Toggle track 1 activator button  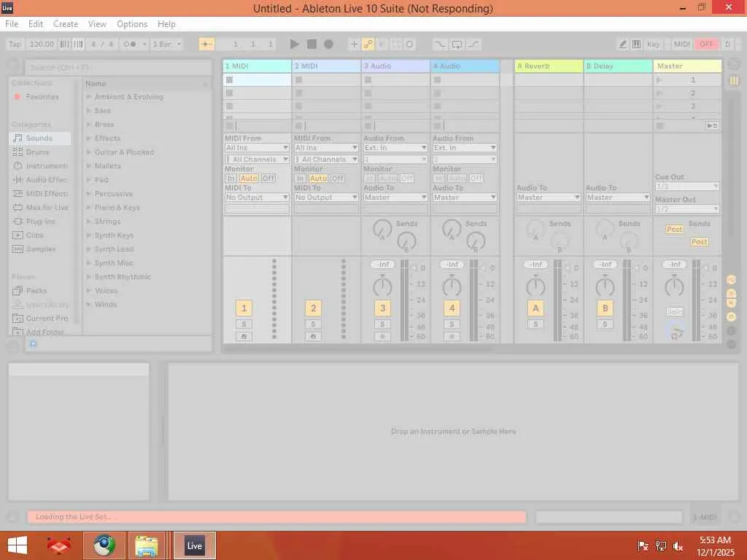(244, 308)
